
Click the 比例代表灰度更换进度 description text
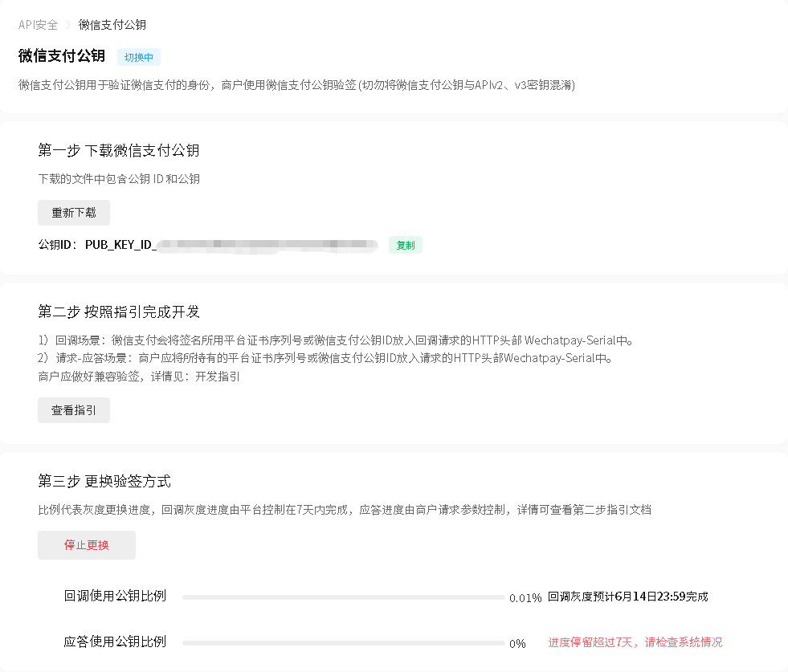tap(345, 510)
